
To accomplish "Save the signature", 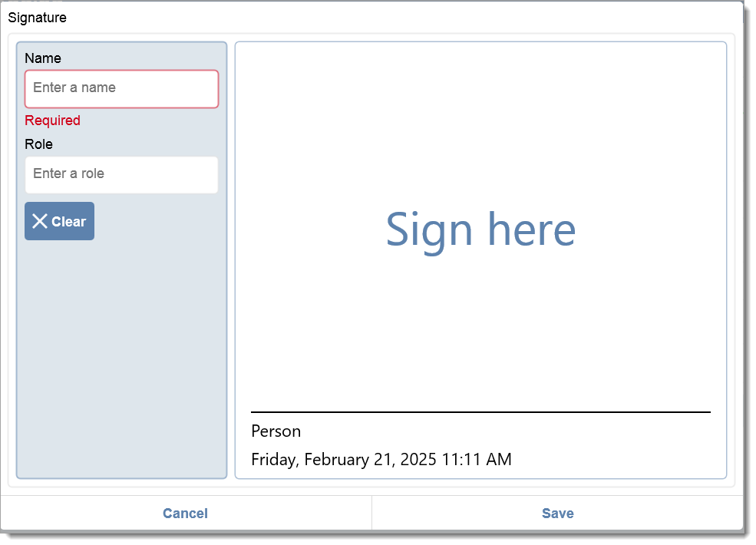I will [558, 514].
